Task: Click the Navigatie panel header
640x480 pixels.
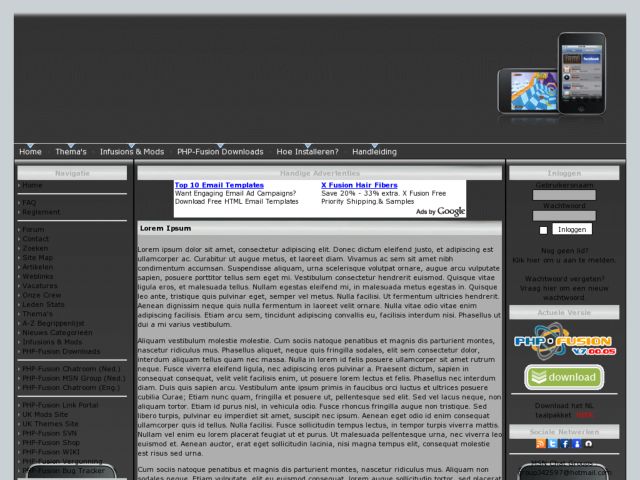Action: pos(72,173)
